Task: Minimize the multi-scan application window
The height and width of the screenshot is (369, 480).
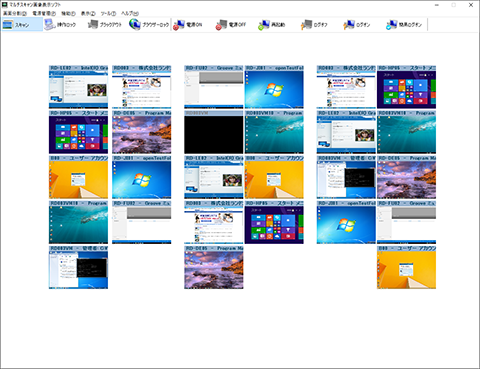Action: tap(437, 5)
